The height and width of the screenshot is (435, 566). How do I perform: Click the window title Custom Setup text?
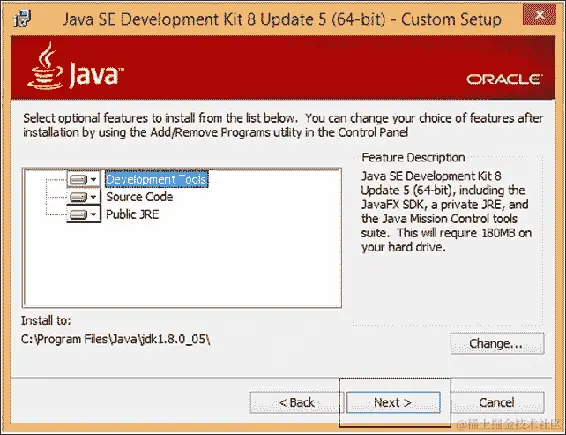click(282, 19)
